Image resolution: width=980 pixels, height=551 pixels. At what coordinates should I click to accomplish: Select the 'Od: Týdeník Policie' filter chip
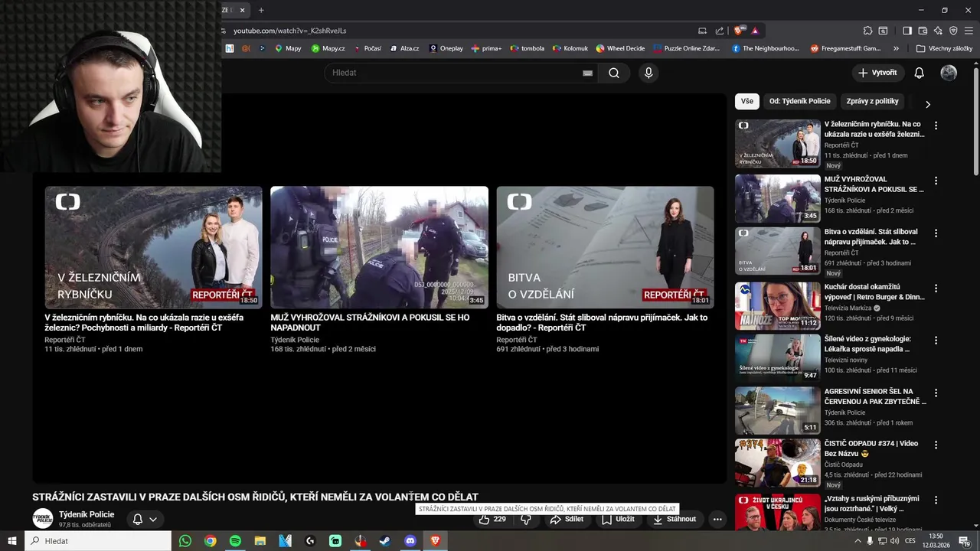click(x=799, y=101)
